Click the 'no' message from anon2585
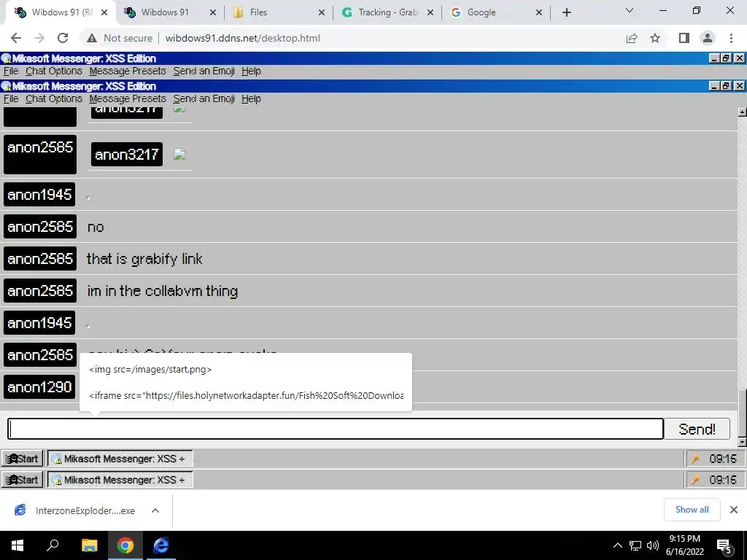The image size is (747, 560). pos(96,227)
